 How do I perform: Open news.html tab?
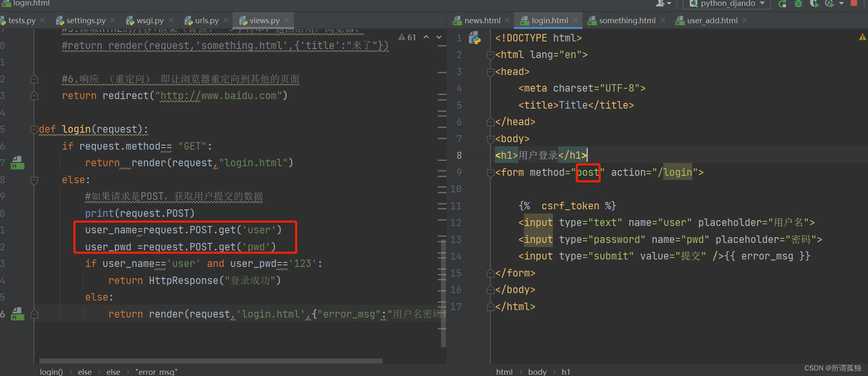[x=482, y=20]
